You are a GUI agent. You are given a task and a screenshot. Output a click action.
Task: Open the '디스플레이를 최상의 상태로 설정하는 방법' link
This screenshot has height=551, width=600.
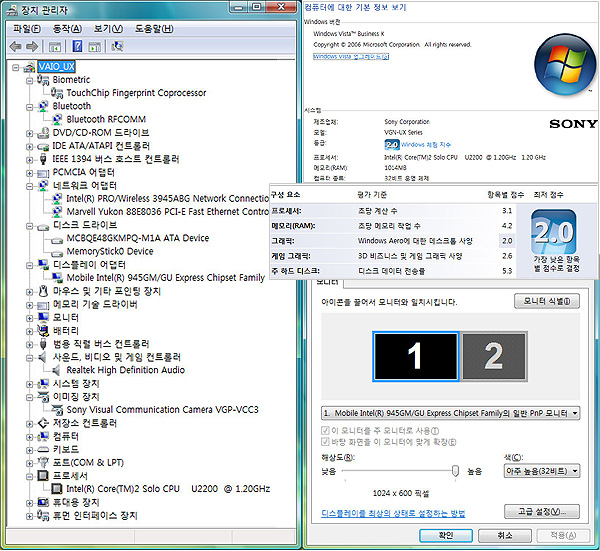pos(393,513)
